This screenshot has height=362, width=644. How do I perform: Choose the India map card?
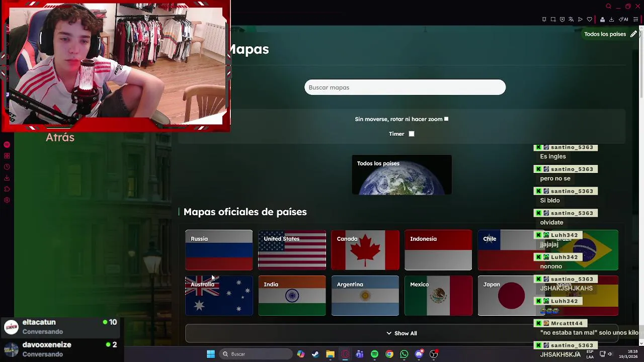pos(292,296)
